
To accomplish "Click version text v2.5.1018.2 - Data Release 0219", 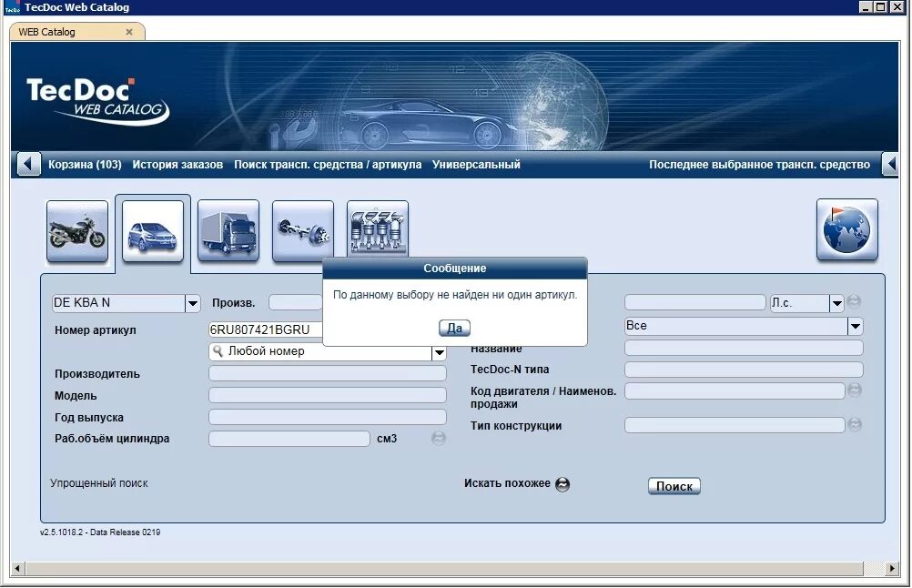I will point(100,532).
